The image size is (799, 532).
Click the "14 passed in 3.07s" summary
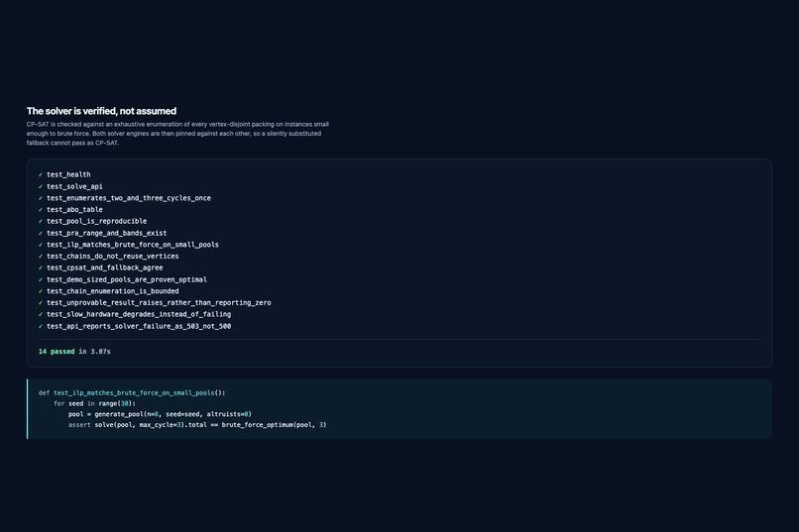[74, 352]
